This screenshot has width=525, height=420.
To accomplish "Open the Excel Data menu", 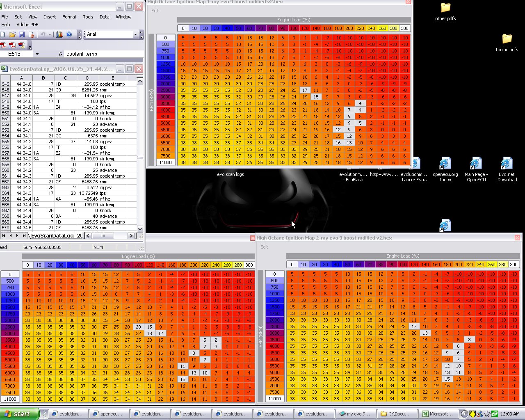I will (x=105, y=17).
